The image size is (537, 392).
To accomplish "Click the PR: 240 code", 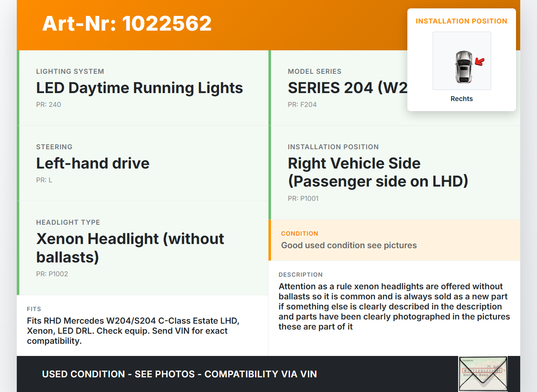I will pyautogui.click(x=49, y=105).
